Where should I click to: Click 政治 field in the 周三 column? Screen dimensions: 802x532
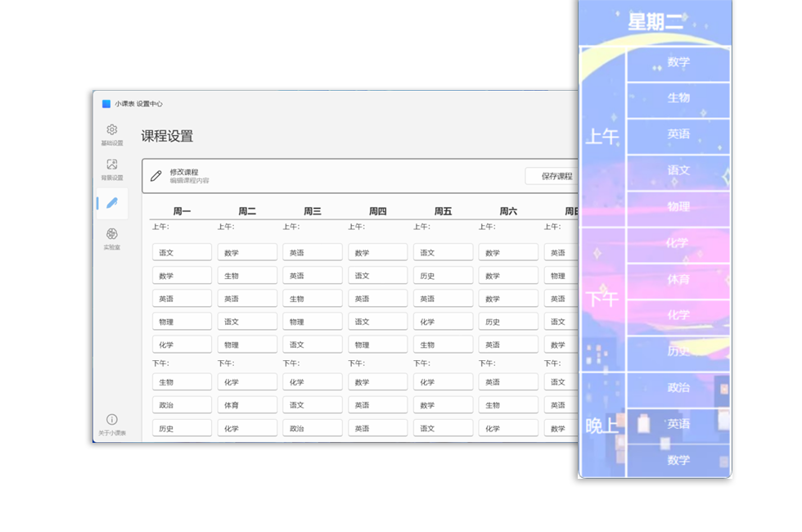pos(312,428)
